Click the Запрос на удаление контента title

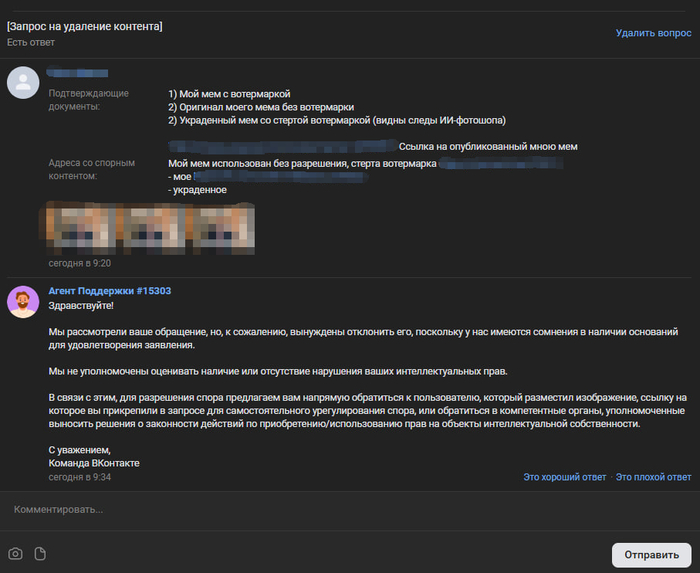point(85,25)
